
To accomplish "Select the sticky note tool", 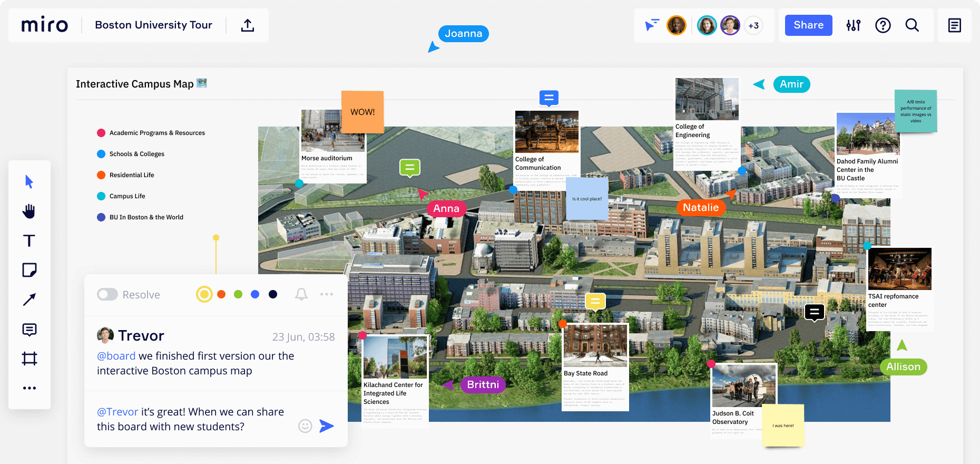I will pos(30,270).
